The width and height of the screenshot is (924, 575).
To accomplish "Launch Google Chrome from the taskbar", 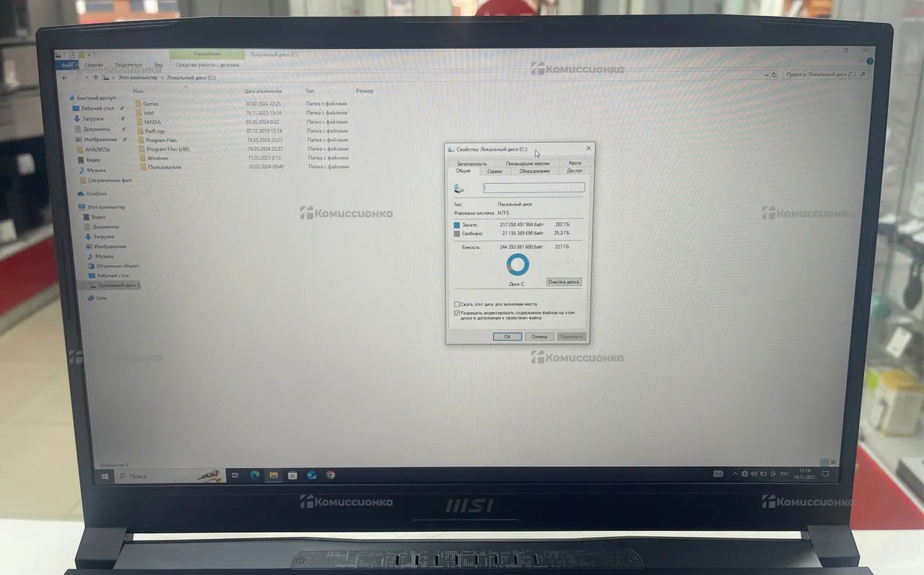I will [x=331, y=475].
